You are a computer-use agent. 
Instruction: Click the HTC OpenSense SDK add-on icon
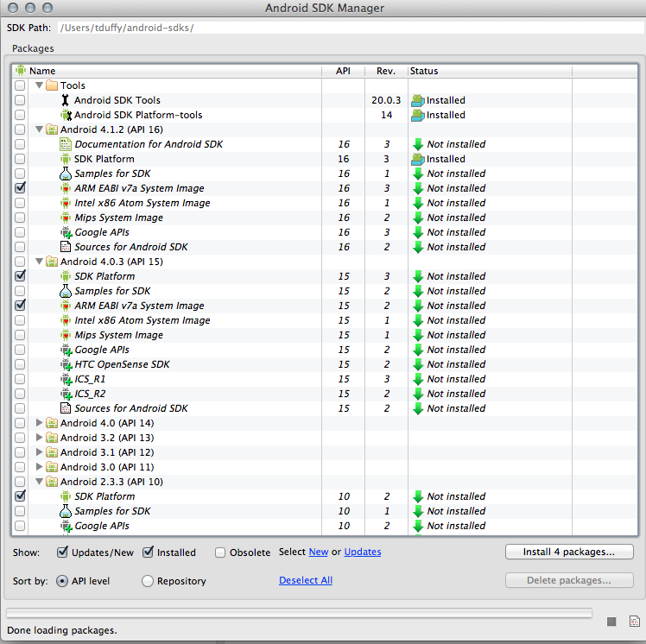point(66,365)
